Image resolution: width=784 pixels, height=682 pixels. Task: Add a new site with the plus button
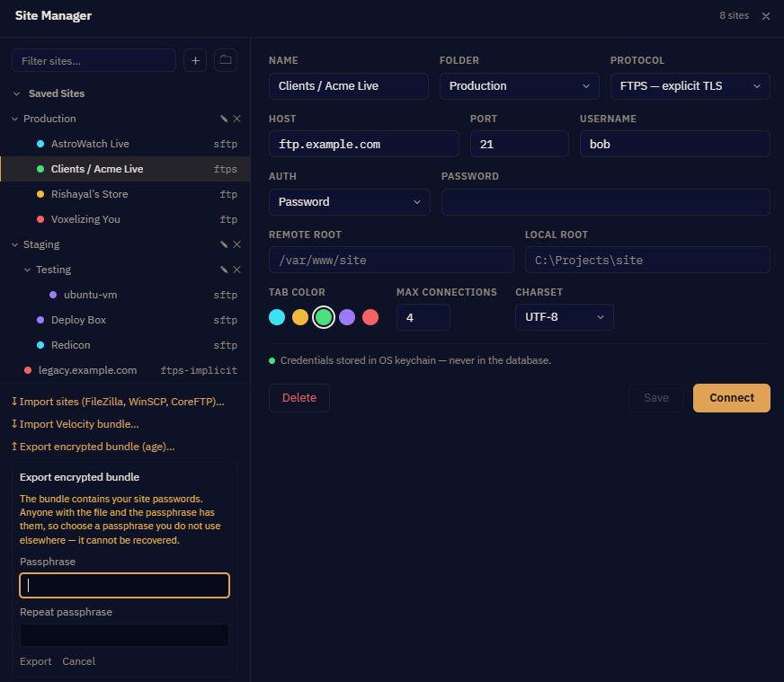tap(195, 60)
